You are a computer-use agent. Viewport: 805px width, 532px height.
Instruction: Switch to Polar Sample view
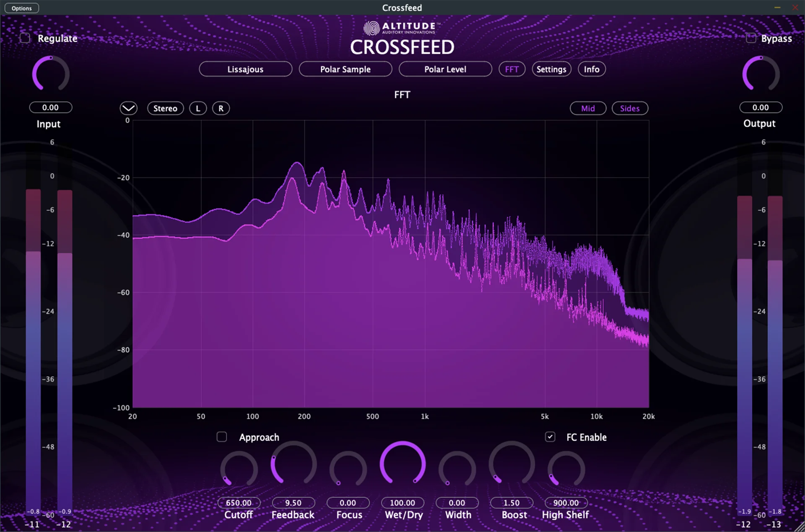345,69
